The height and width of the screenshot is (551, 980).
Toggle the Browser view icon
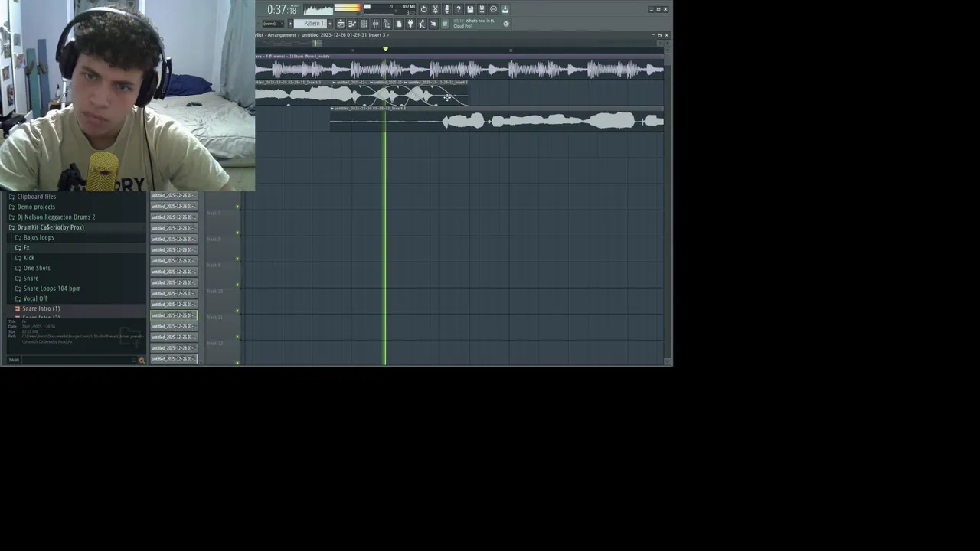387,24
